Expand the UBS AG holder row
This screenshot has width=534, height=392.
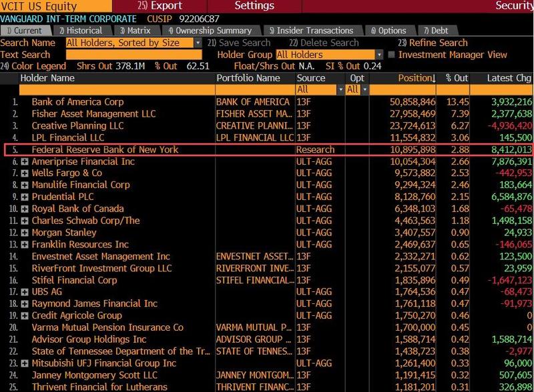pyautogui.click(x=25, y=292)
